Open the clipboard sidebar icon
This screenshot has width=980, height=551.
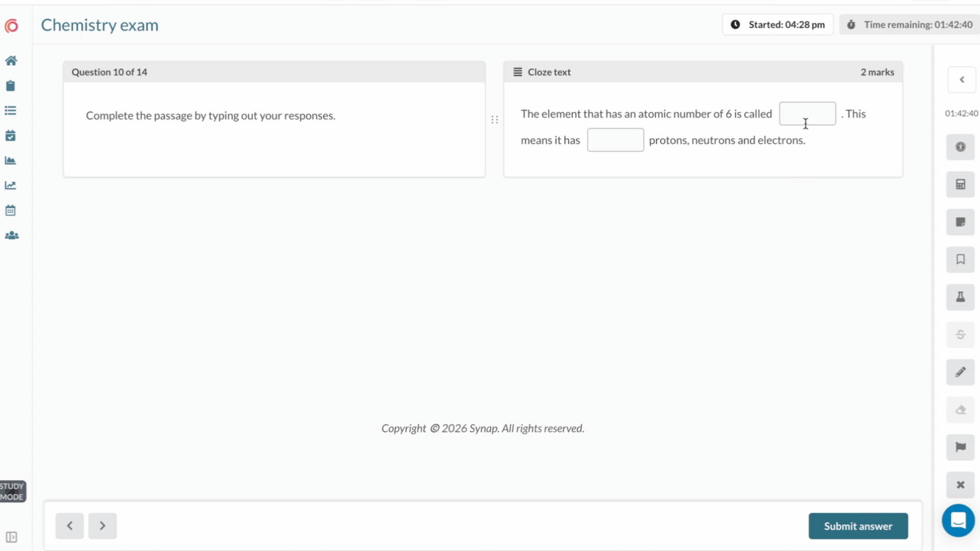(x=10, y=86)
